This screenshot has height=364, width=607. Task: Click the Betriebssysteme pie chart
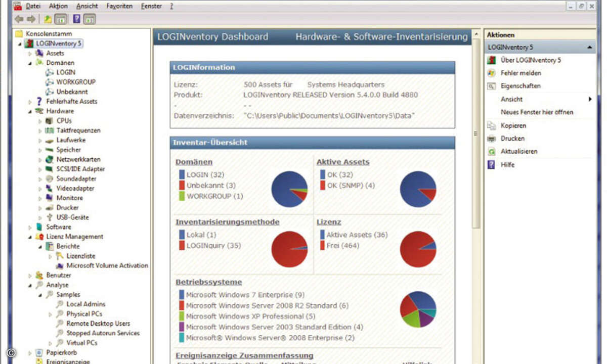tap(418, 309)
